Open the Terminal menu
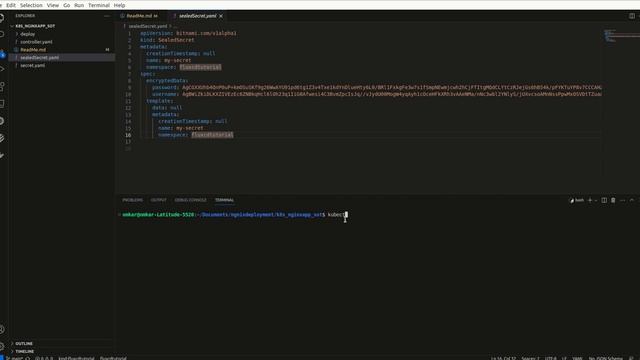The height and width of the screenshot is (360, 640). pos(99,5)
